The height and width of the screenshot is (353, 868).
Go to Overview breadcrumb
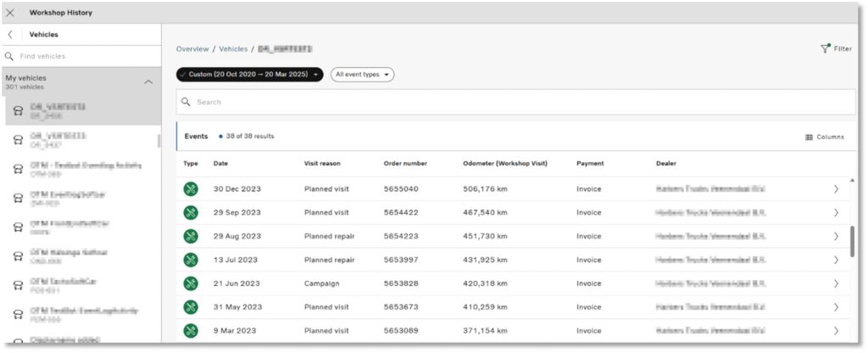click(192, 49)
